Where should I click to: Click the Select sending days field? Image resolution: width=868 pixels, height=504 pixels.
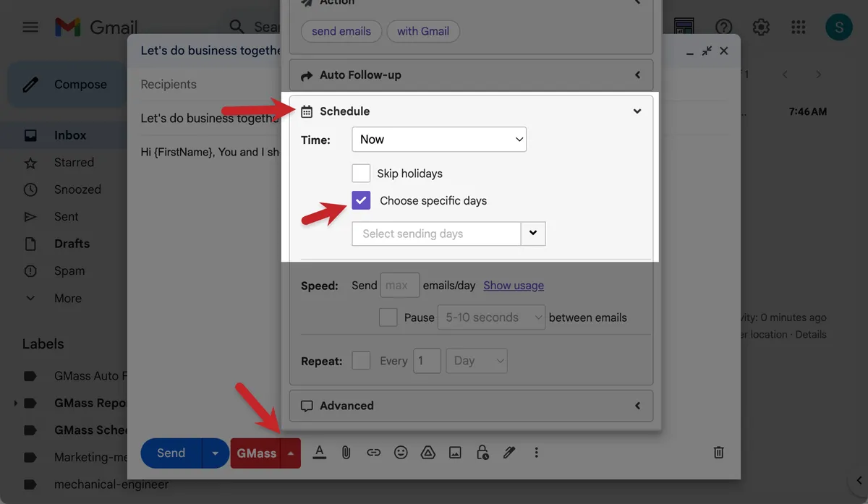pyautogui.click(x=436, y=234)
